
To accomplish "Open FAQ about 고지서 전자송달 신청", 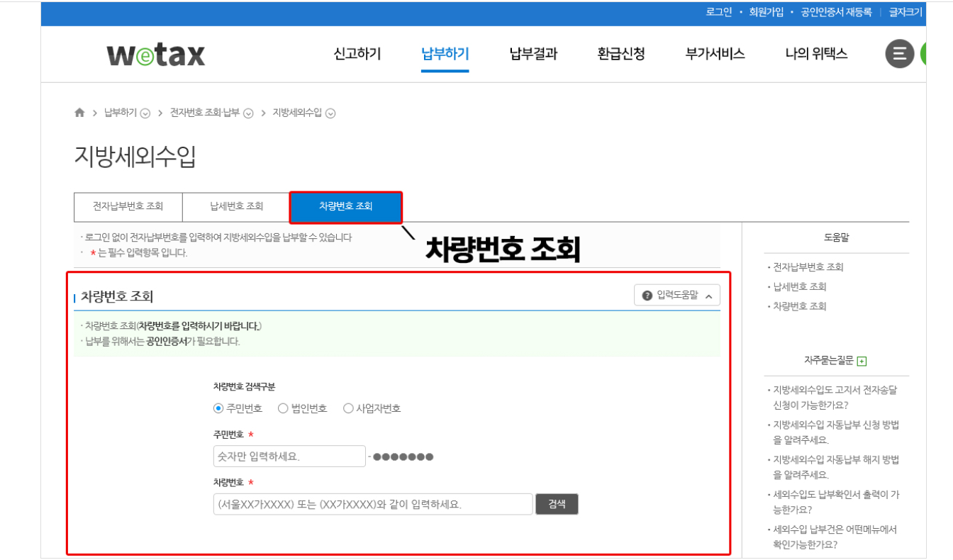I will [835, 398].
